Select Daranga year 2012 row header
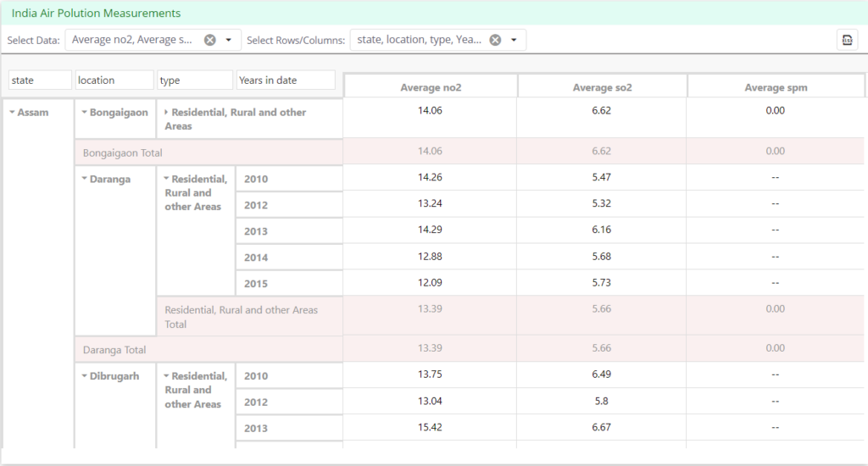This screenshot has width=868, height=466. 289,205
